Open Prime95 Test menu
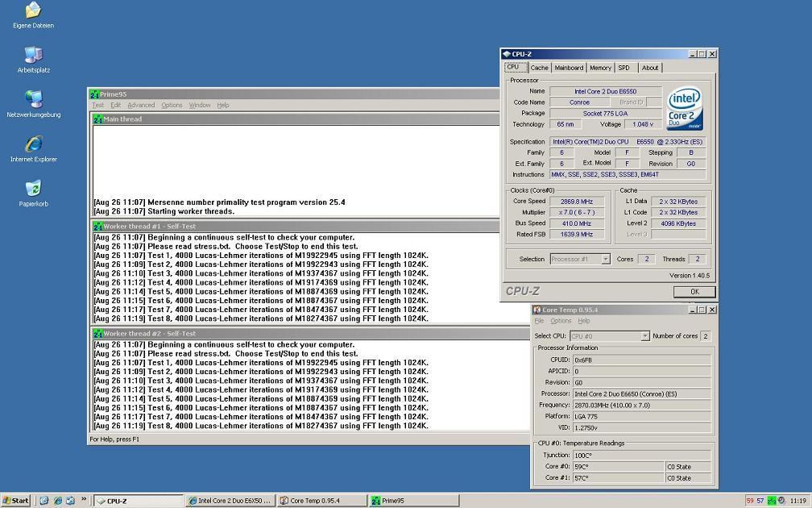The height and width of the screenshot is (508, 812). tap(98, 105)
